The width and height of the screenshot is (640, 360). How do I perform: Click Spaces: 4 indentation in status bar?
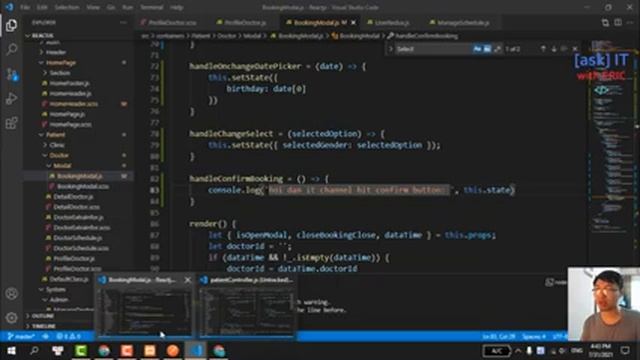pos(534,337)
